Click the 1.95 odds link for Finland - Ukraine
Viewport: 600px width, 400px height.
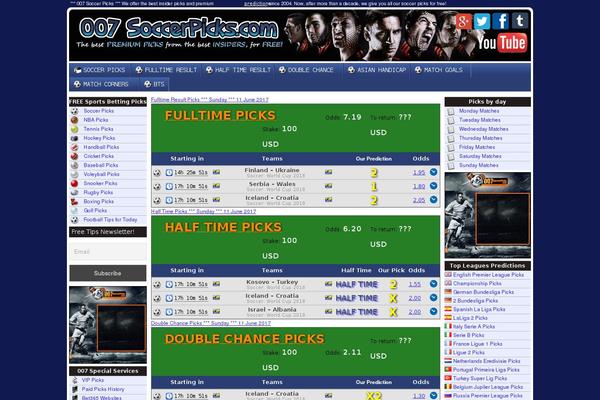[x=419, y=173]
